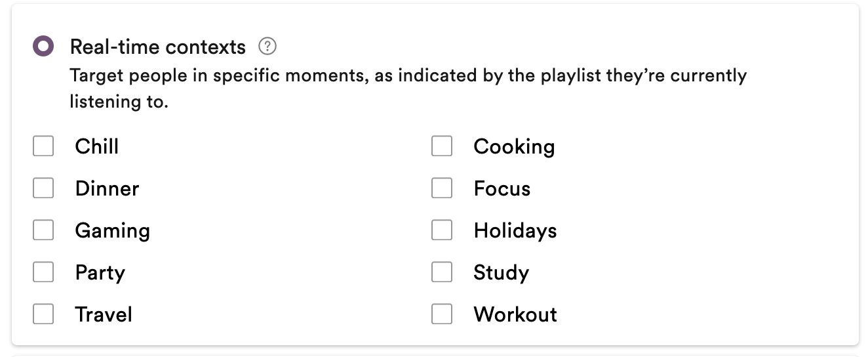Select the Real-time contexts radio button
This screenshot has height=357, width=868.
coord(43,47)
